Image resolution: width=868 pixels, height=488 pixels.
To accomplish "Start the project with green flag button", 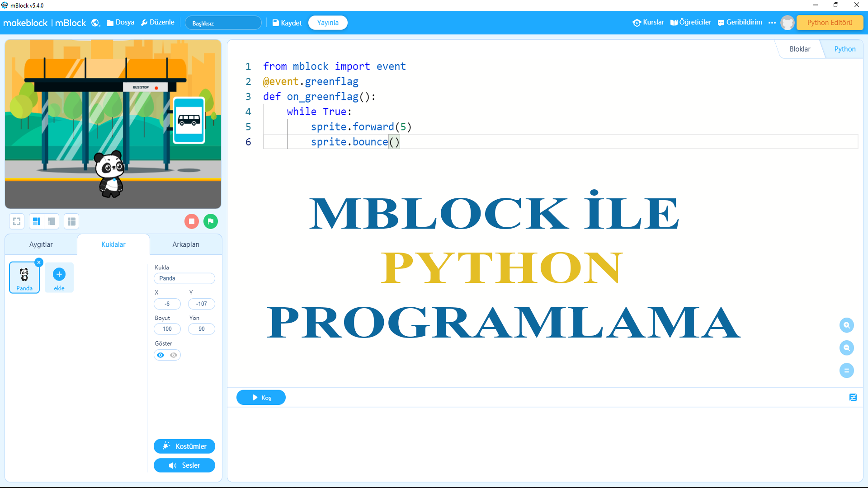I will coord(211,221).
